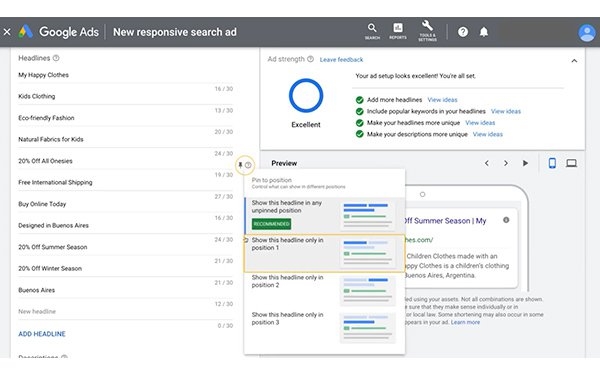Click the green check beside Include popular keywords
Viewport: 600px width, 375px height.
pos(359,111)
